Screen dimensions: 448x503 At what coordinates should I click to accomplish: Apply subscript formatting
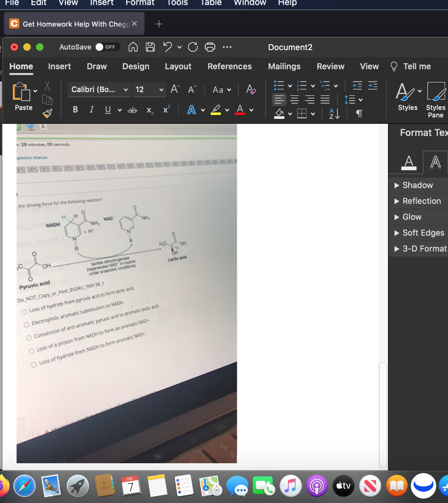click(x=149, y=111)
